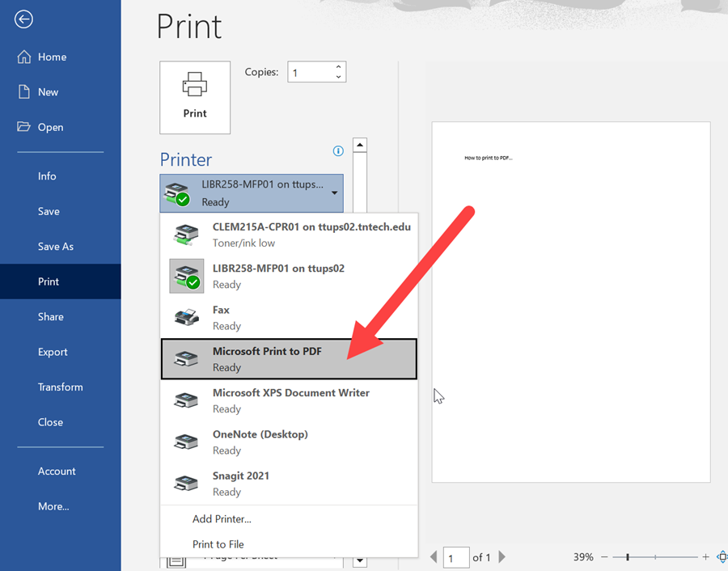Zoom in the print preview
Viewport: 728px width, 571px height.
705,556
